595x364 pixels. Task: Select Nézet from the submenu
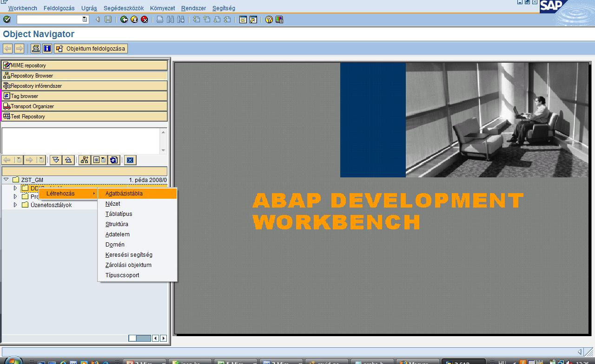137,204
